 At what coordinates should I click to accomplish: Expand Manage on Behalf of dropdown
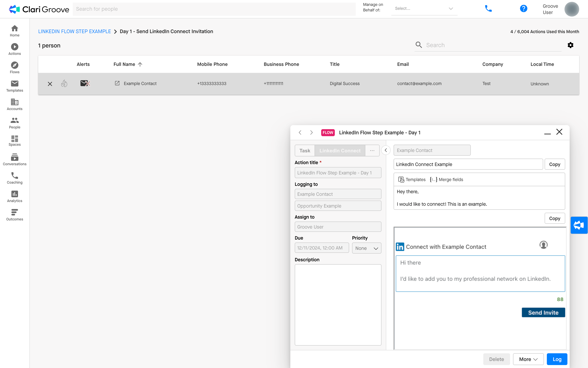(424, 8)
